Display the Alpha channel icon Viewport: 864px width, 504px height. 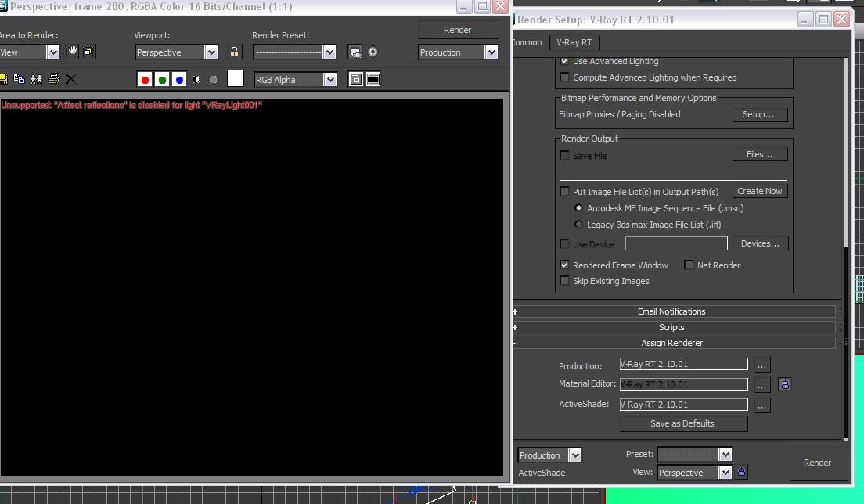[196, 80]
